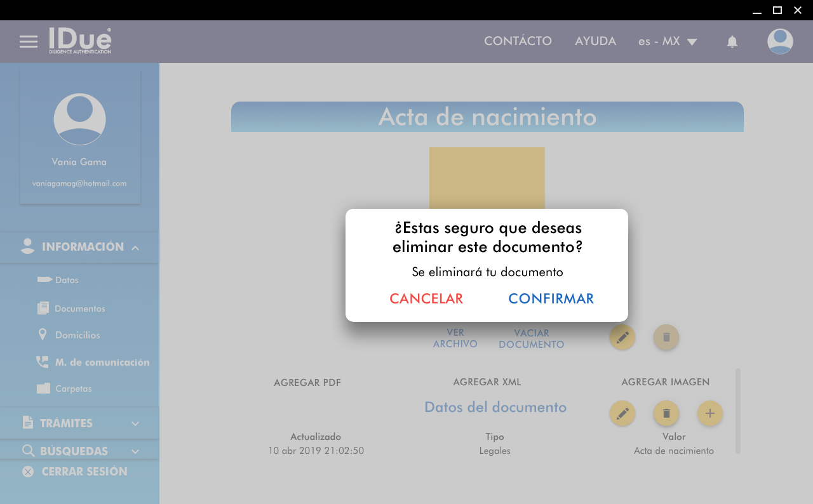
Task: Click the upper pencil edit icon
Action: point(622,337)
